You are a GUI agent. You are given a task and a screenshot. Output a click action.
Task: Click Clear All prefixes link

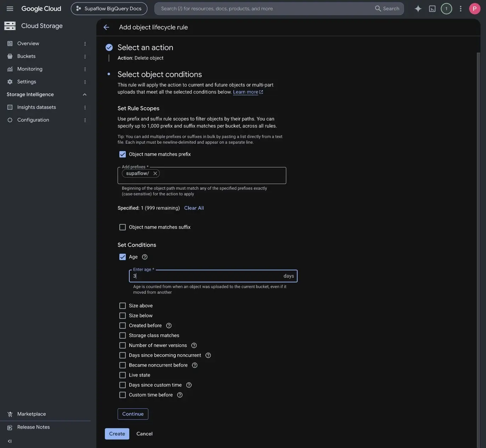pyautogui.click(x=194, y=208)
